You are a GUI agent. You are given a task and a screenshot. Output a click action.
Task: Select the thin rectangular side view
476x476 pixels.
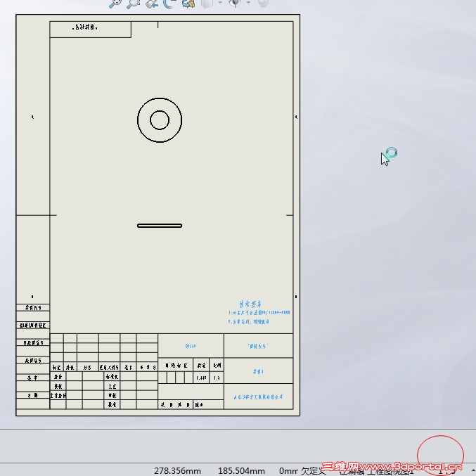pos(160,226)
